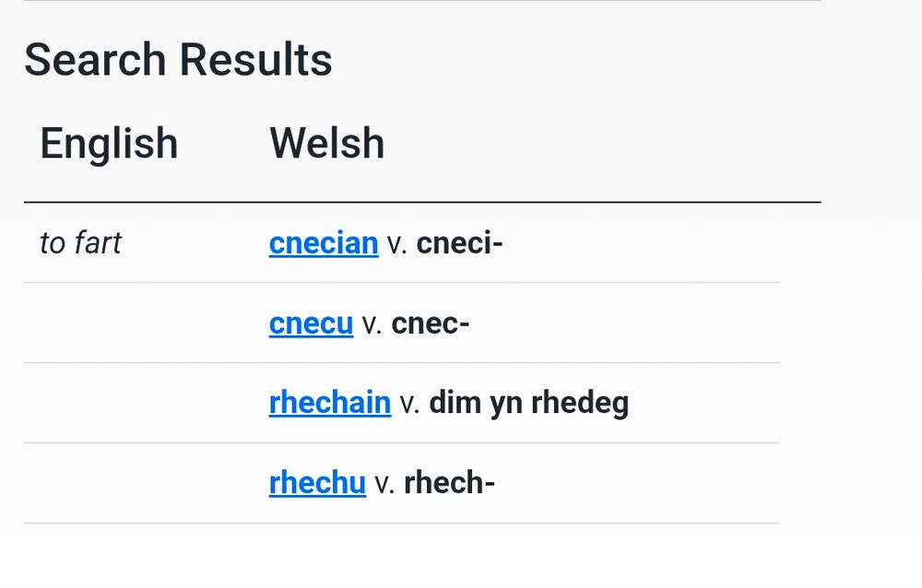Open the rhechain word link

click(x=329, y=403)
